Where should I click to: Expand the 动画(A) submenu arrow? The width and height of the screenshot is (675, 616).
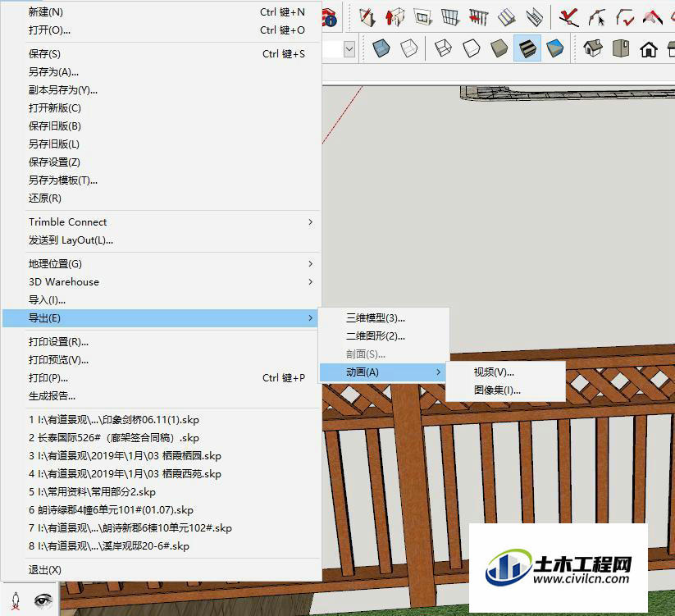[438, 372]
